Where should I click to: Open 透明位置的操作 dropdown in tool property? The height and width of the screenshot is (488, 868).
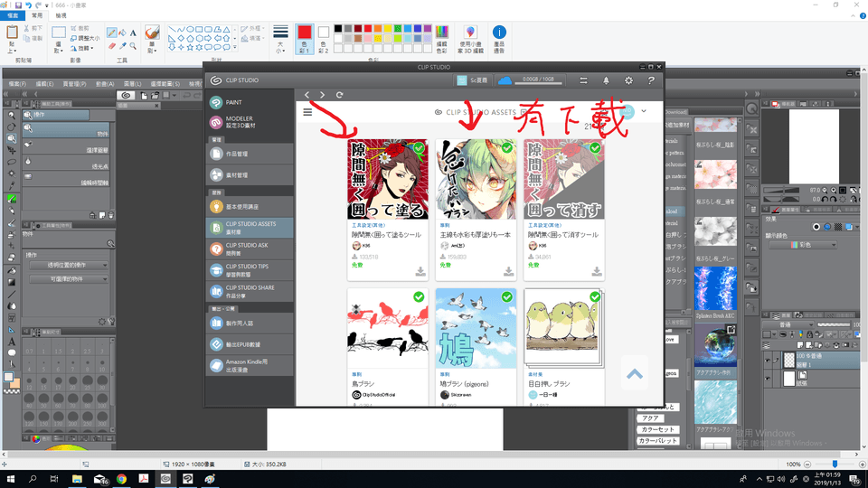70,265
